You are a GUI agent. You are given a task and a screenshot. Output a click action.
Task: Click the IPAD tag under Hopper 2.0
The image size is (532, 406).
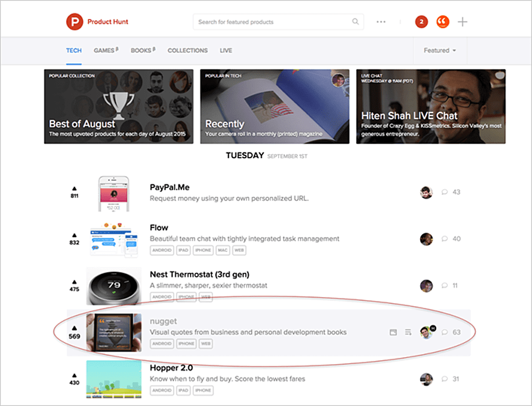[x=183, y=390]
